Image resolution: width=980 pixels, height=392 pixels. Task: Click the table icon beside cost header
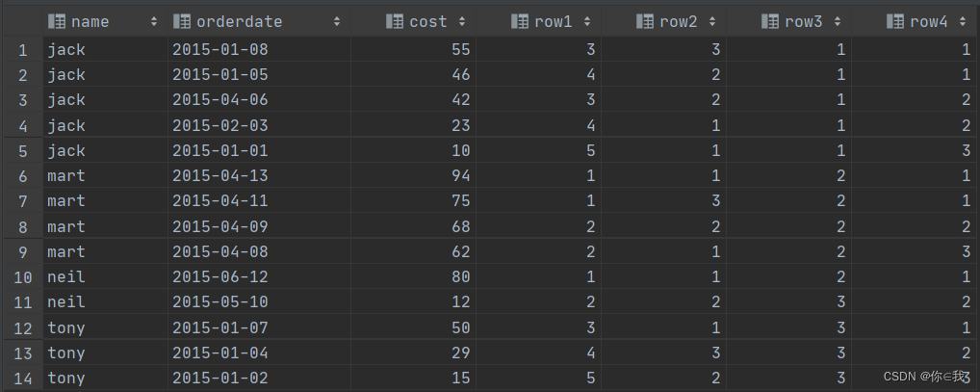395,21
